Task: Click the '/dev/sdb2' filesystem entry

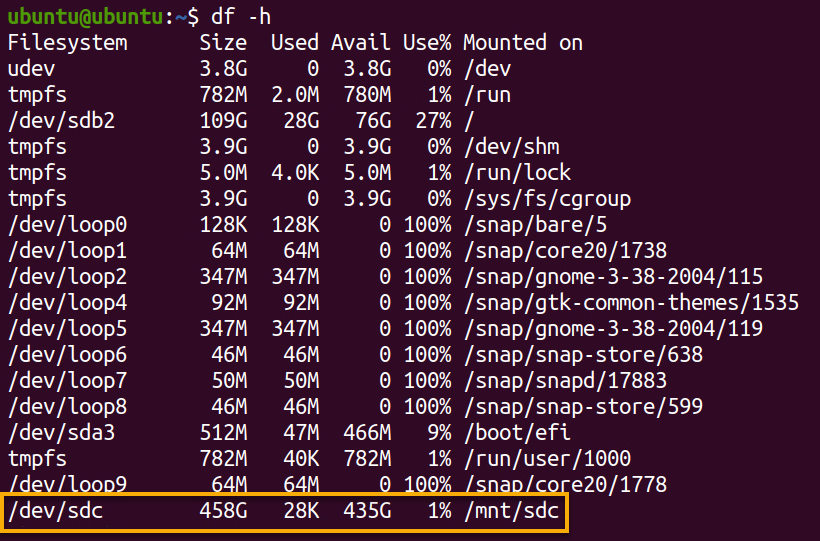Action: pyautogui.click(x=61, y=121)
